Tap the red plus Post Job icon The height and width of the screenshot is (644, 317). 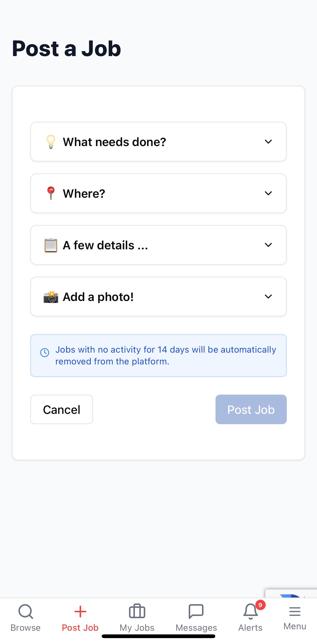[80, 612]
